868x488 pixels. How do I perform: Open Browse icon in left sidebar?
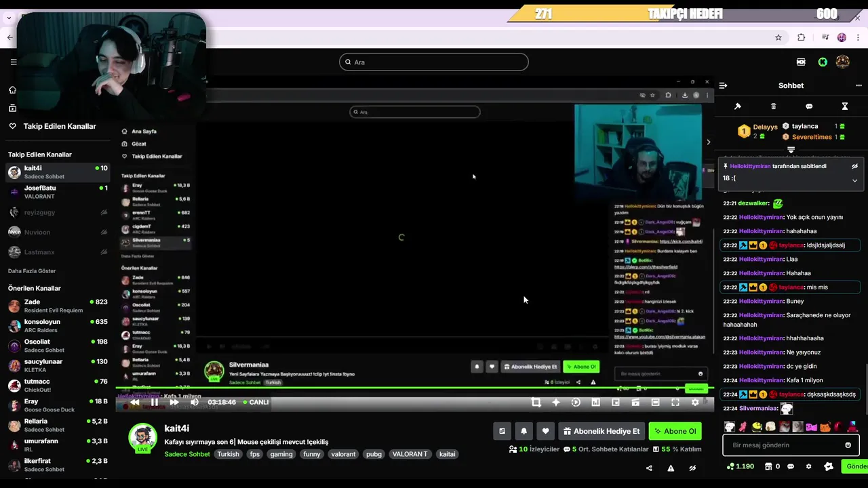(x=12, y=108)
